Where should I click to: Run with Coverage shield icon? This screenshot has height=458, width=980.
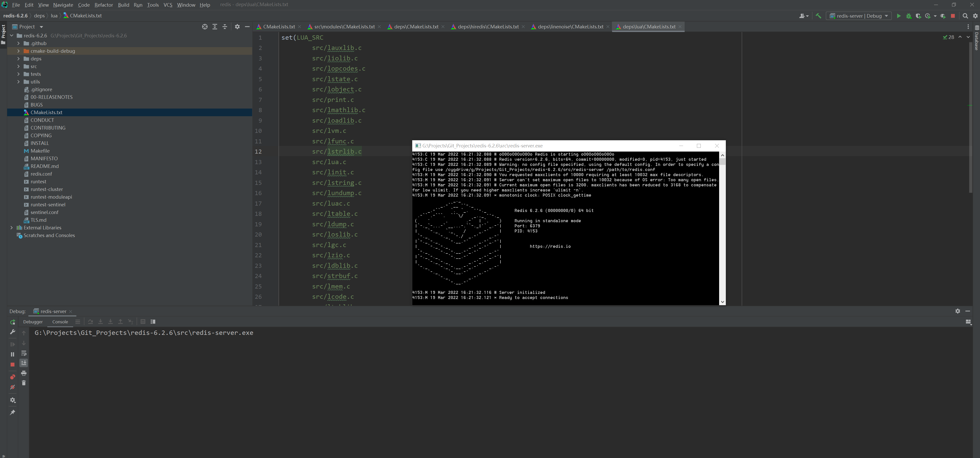coord(918,16)
